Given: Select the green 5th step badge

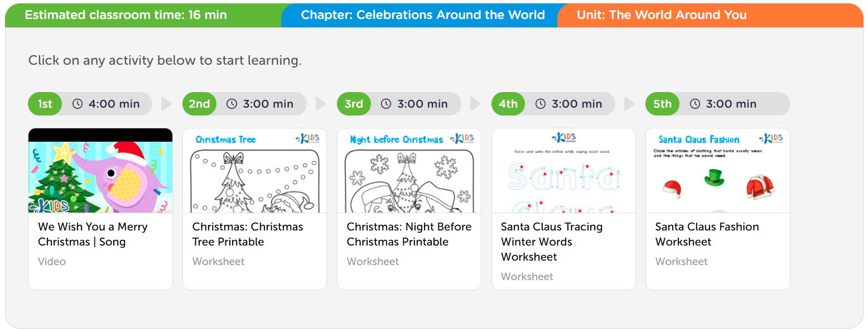Looking at the screenshot, I should tap(662, 104).
